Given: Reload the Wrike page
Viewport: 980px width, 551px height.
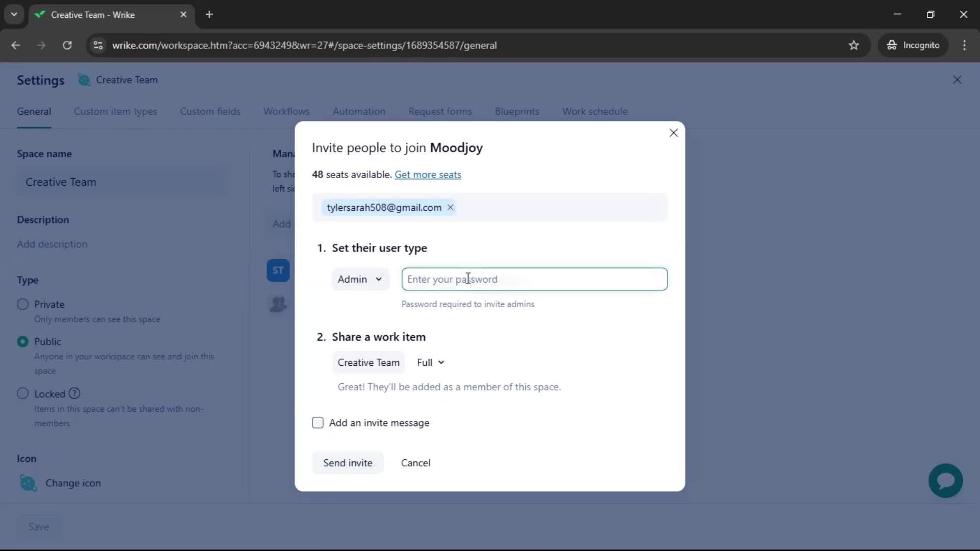Looking at the screenshot, I should point(67,45).
